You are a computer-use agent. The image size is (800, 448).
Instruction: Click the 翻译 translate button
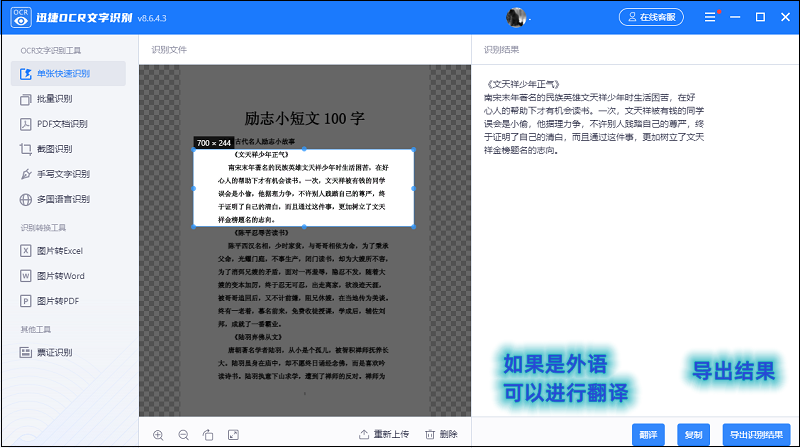tap(648, 435)
